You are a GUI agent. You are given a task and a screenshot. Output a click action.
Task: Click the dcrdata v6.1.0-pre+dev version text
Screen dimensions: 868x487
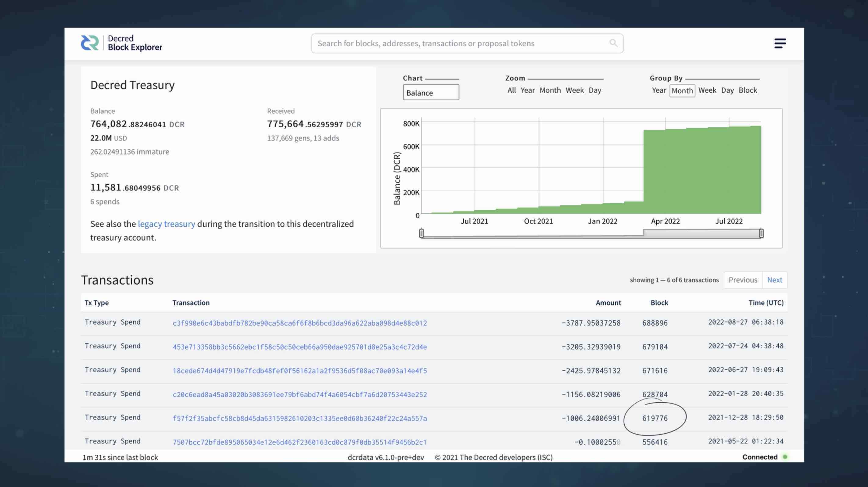386,457
